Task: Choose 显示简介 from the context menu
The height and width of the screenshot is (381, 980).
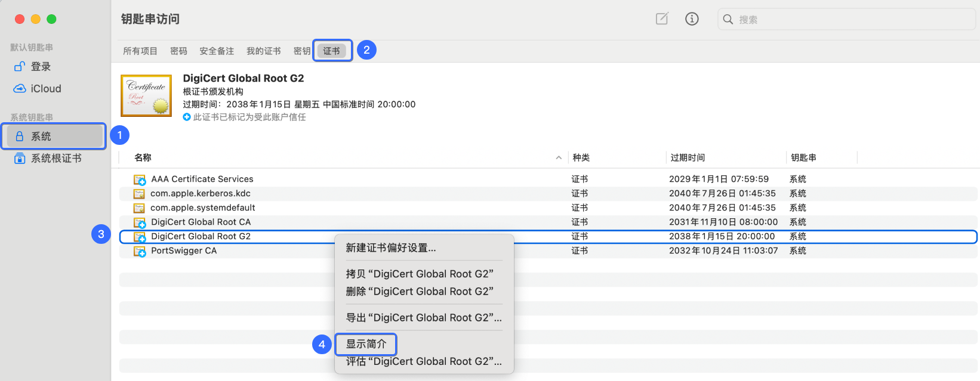Action: tap(366, 344)
